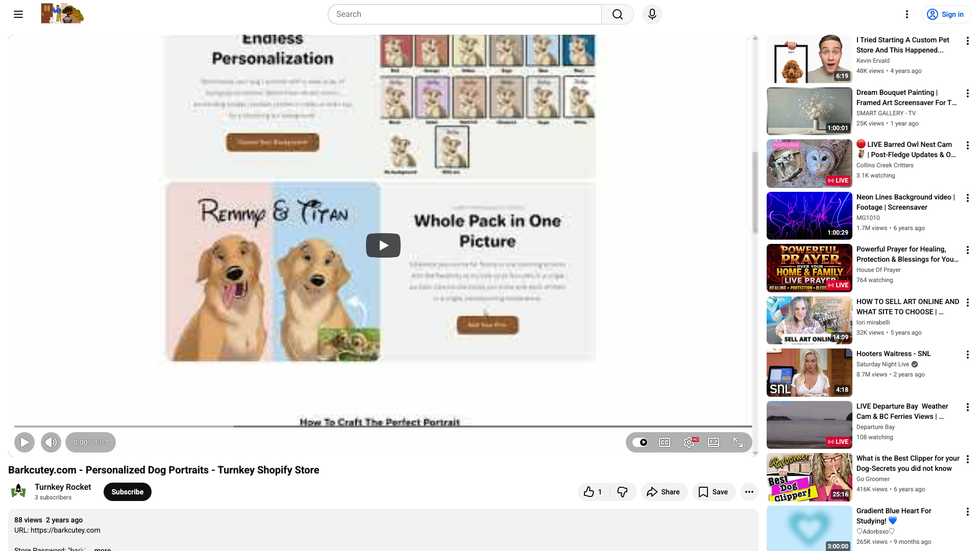Open the Sell Art Online thumbnail
This screenshot has width=980, height=551.
click(x=810, y=320)
